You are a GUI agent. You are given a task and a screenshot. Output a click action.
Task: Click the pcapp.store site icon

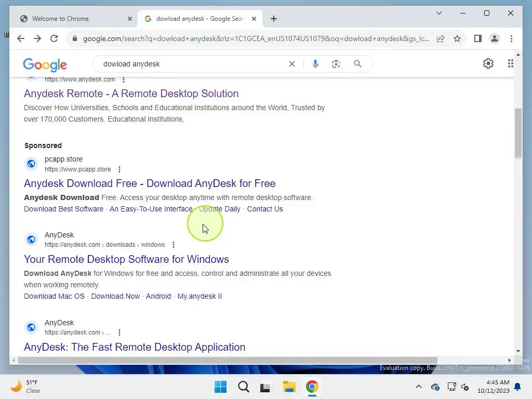(31, 164)
